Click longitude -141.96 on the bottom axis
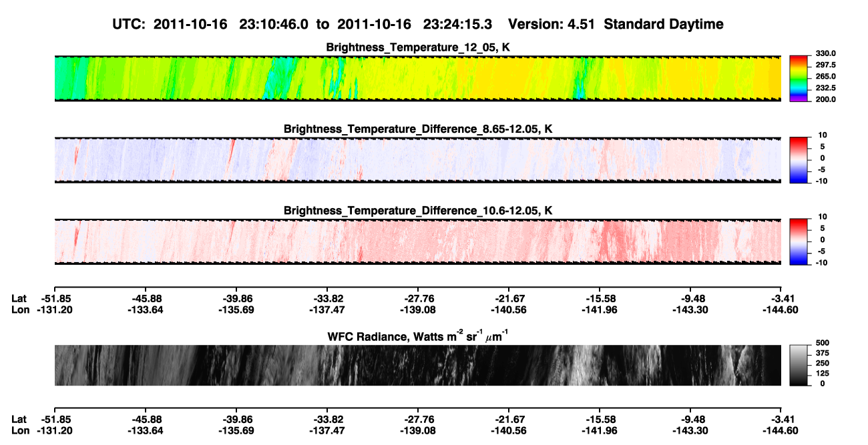Viewport: 868px width, 445px height. (600, 431)
